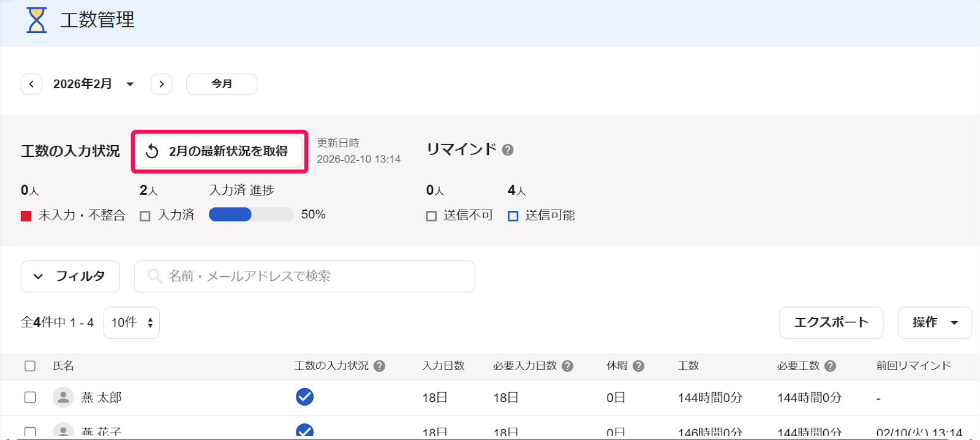980x440 pixels.
Task: Click the magnifier search icon
Action: tap(155, 276)
